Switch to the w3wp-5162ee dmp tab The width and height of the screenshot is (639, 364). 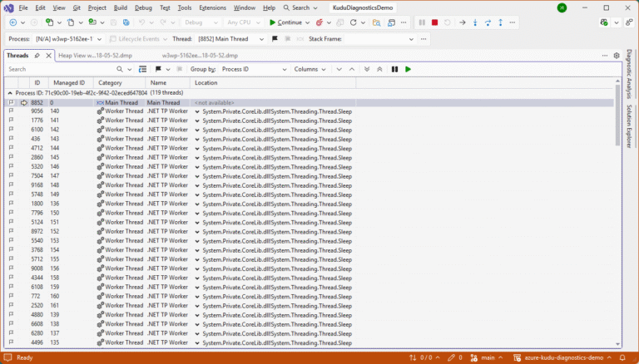pyautogui.click(x=200, y=56)
